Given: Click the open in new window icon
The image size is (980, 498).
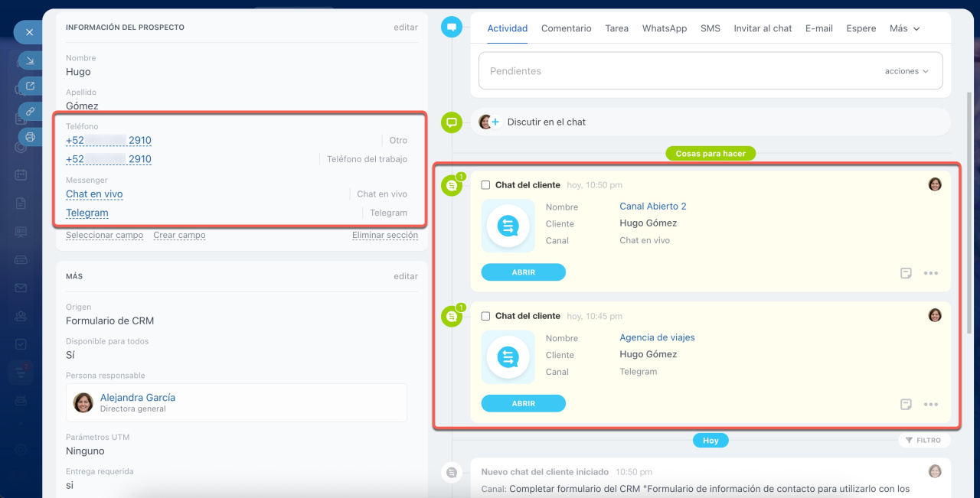Looking at the screenshot, I should (x=30, y=86).
